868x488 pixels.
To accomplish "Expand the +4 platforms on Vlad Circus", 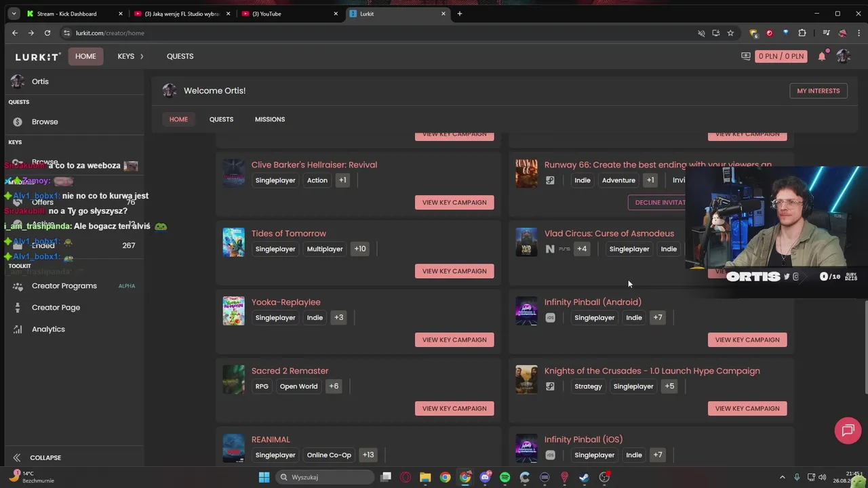I will (x=582, y=249).
